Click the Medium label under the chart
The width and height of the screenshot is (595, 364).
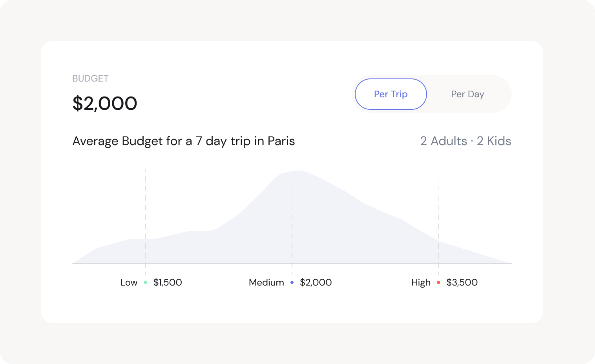coord(266,282)
